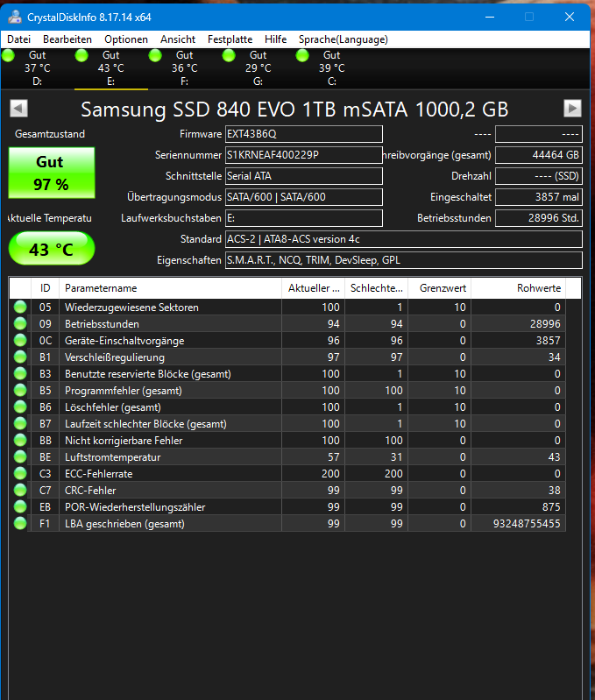The height and width of the screenshot is (700, 595).
Task: Sort by Parametername column header
Action: (x=171, y=288)
